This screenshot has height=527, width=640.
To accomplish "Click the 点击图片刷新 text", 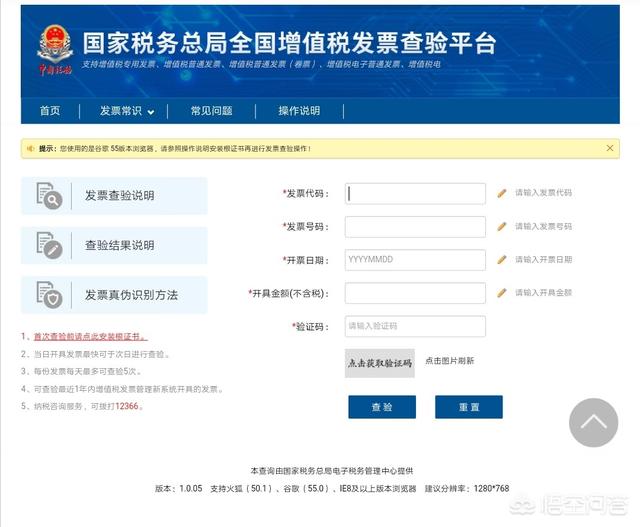I will tap(449, 361).
